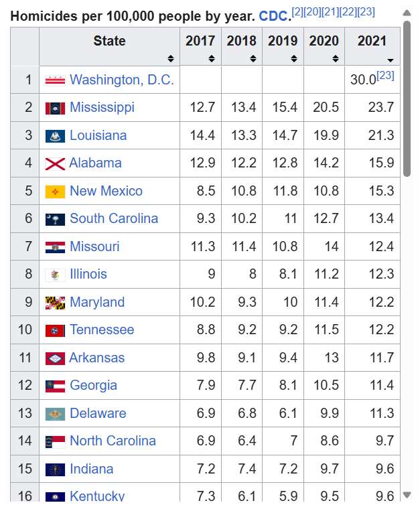Click the vertical scrollbar thumb
Viewport: 420px width, 507px height.
tap(407, 97)
